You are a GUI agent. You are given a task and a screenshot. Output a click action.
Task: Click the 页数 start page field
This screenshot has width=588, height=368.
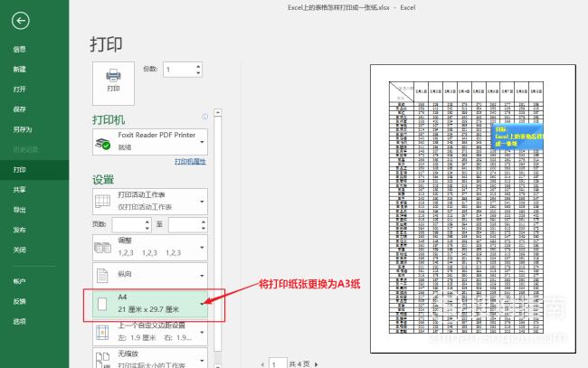click(x=128, y=225)
